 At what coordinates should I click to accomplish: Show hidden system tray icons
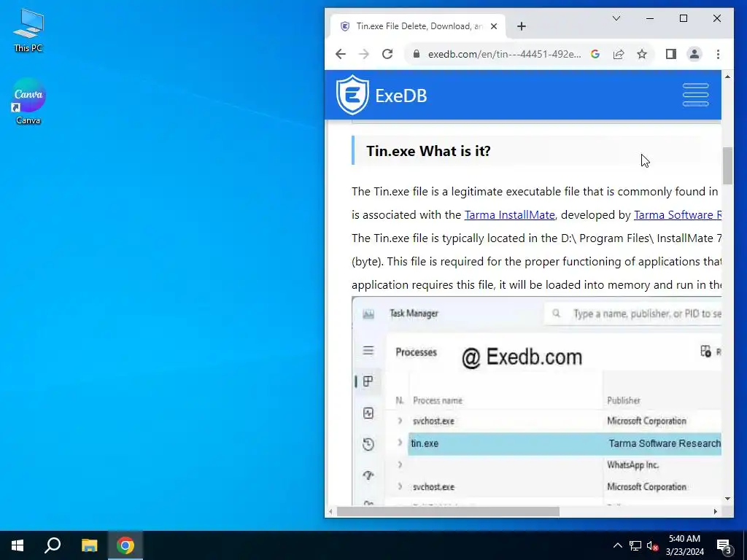pyautogui.click(x=617, y=545)
